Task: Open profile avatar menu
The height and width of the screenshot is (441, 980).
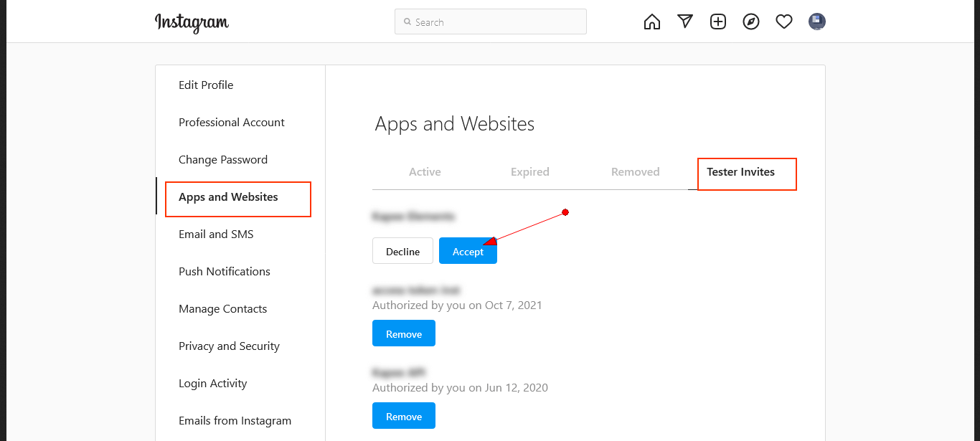Action: click(x=816, y=22)
